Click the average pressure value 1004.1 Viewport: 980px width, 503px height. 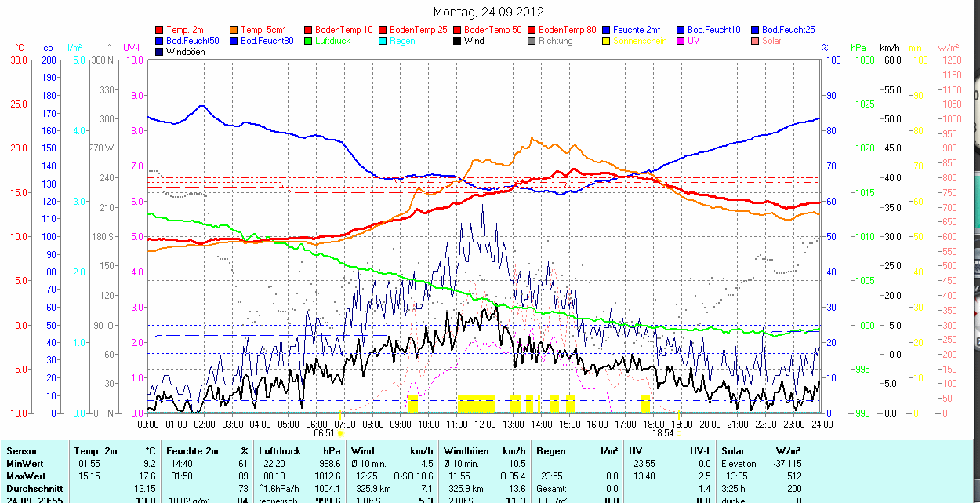(328, 489)
